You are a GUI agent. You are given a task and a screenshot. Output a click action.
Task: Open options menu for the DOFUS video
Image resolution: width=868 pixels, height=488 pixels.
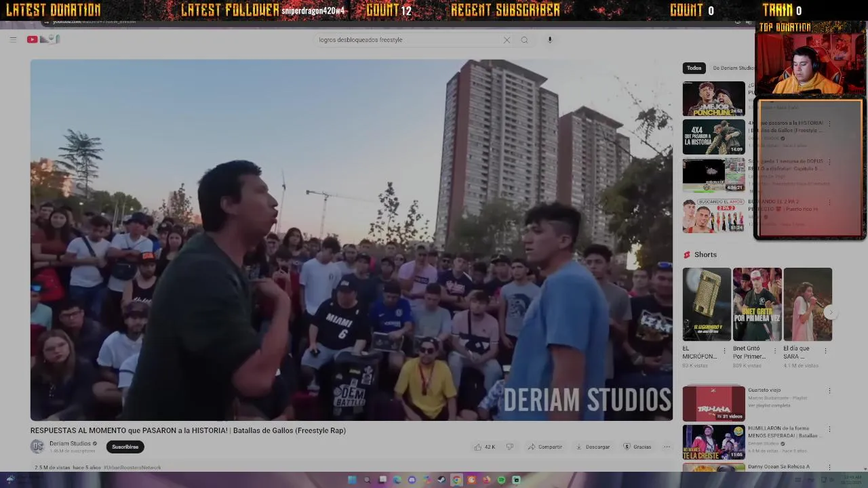click(829, 163)
